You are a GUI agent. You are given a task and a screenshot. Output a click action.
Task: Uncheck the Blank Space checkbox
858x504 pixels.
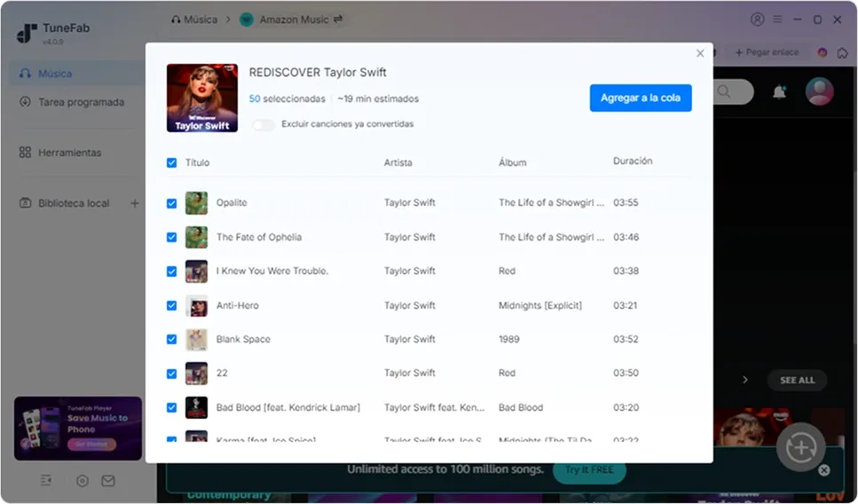point(172,339)
